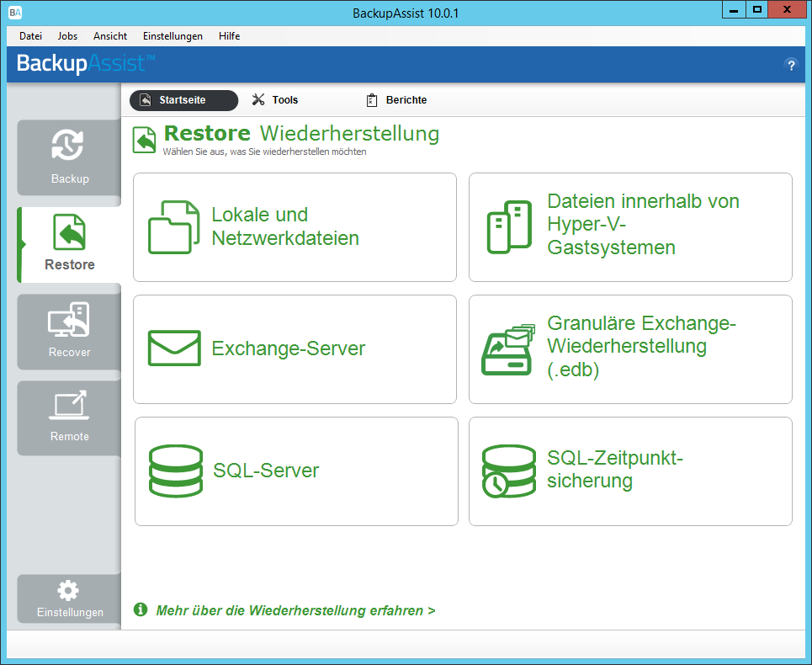Screen dimensions: 812x665
Task: Click the Restore heading icon
Action: (144, 140)
